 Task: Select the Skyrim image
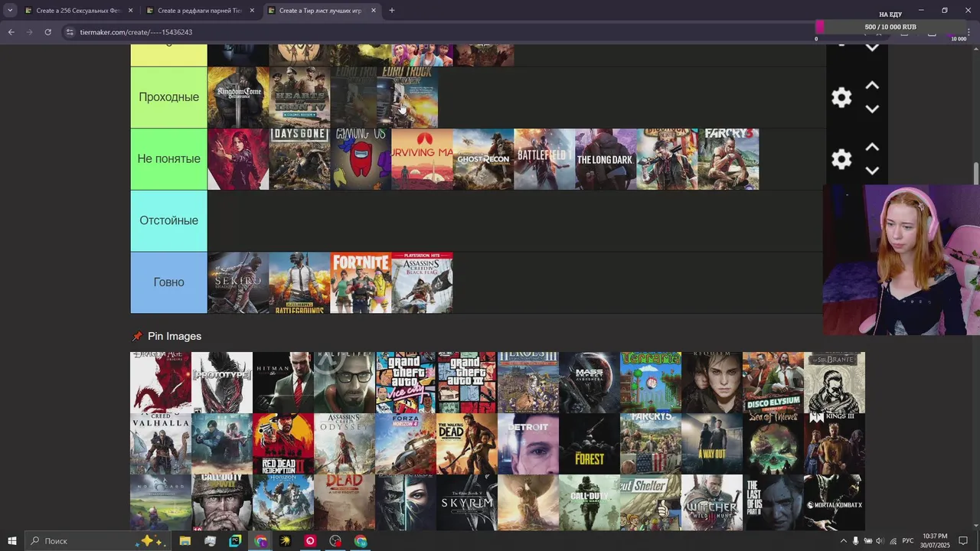click(467, 503)
